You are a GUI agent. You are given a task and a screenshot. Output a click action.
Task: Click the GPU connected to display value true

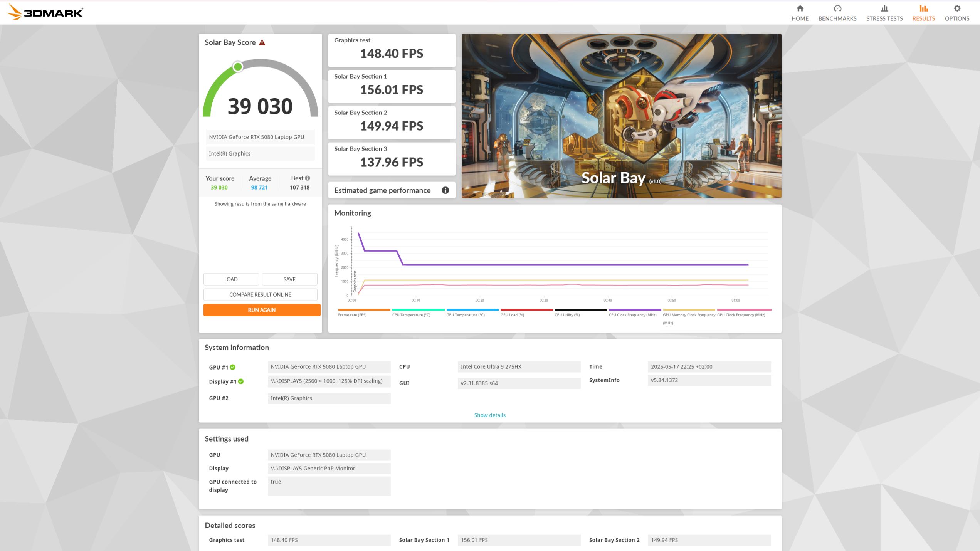329,486
